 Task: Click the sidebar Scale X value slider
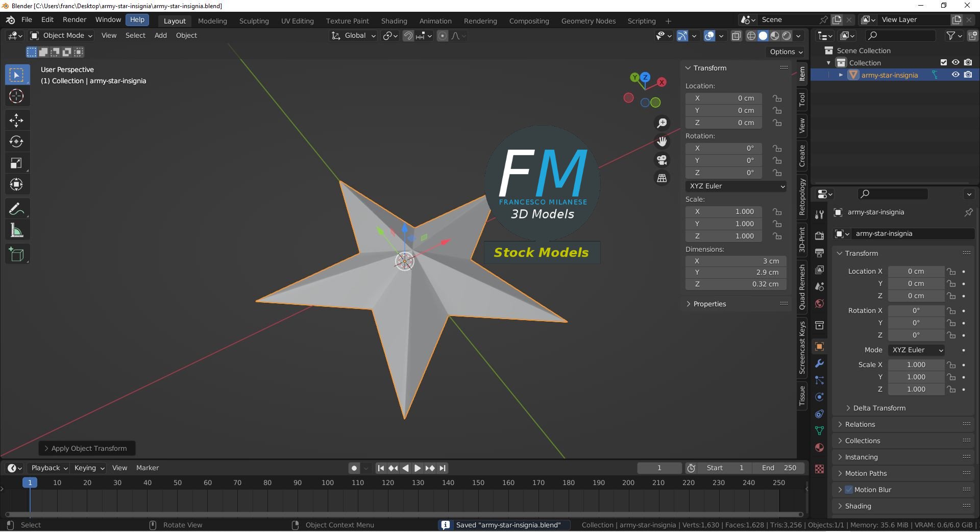pyautogui.click(x=724, y=212)
